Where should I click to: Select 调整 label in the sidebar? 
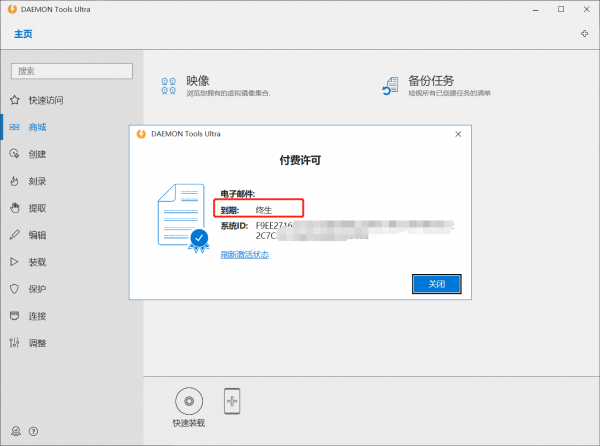[38, 343]
